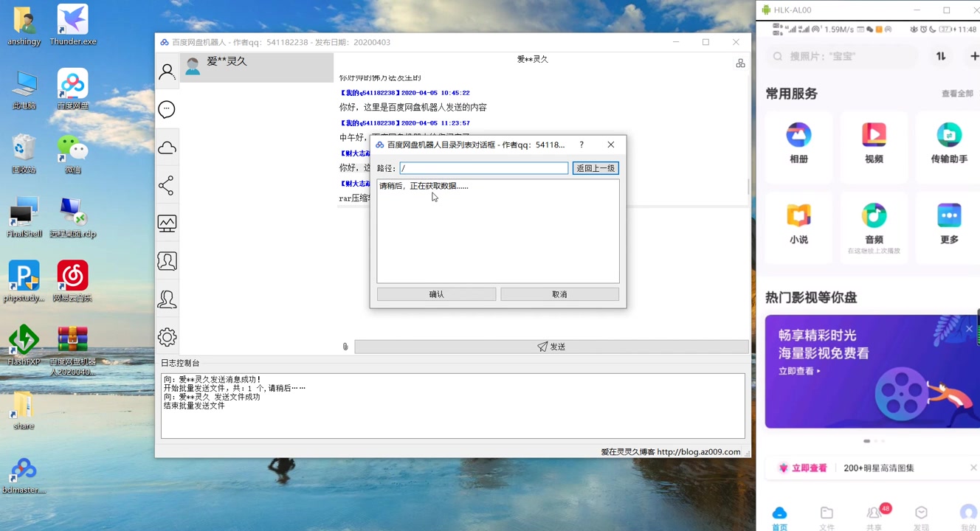Open the share icon in robot sidebar
This screenshot has height=531, width=980.
[167, 186]
